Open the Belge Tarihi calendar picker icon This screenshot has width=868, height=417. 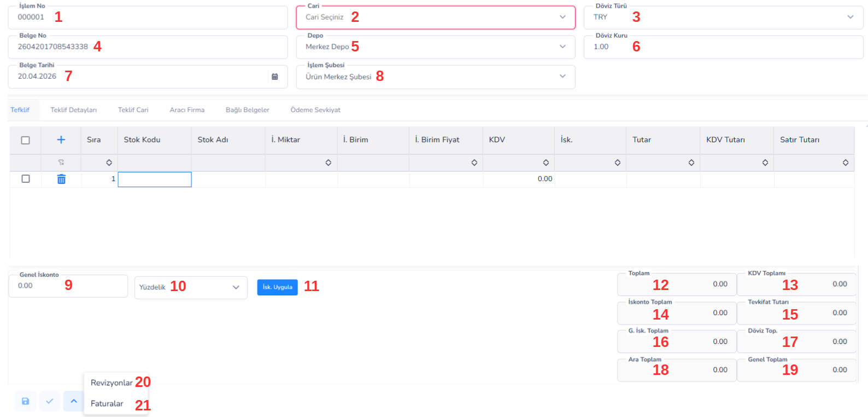tap(275, 77)
